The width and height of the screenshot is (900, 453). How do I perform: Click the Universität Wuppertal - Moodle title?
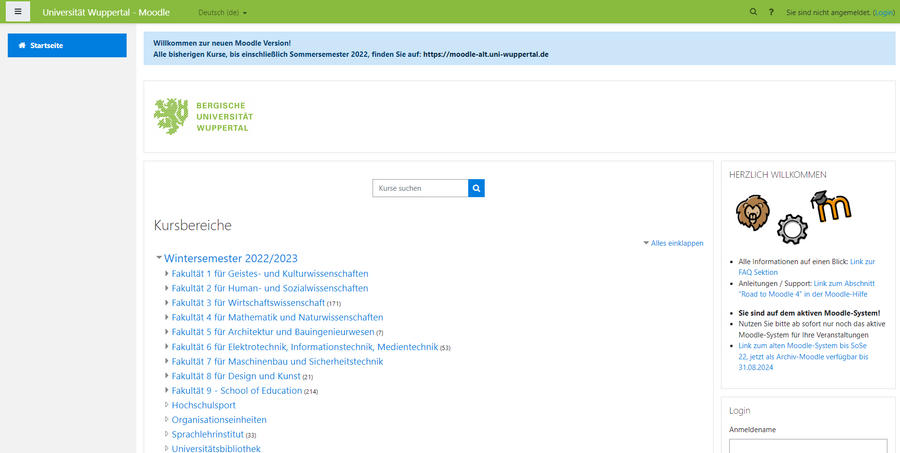coord(106,12)
